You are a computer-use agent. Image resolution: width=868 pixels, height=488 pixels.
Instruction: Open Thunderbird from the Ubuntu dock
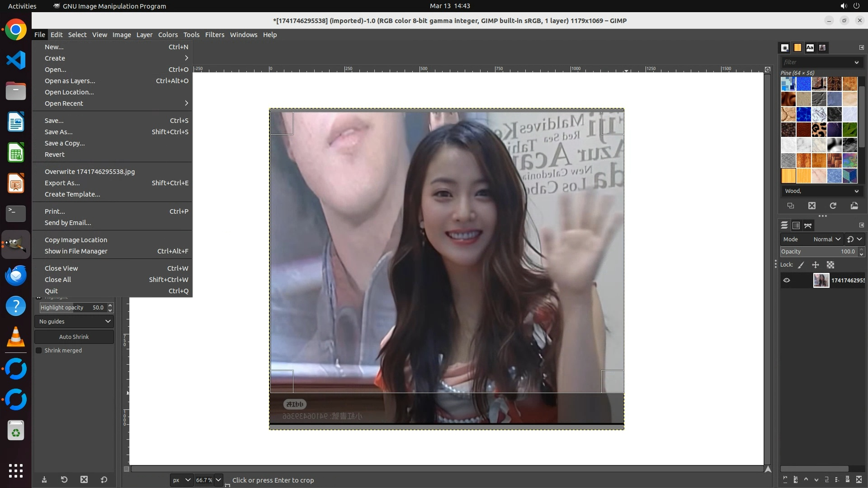(x=16, y=275)
